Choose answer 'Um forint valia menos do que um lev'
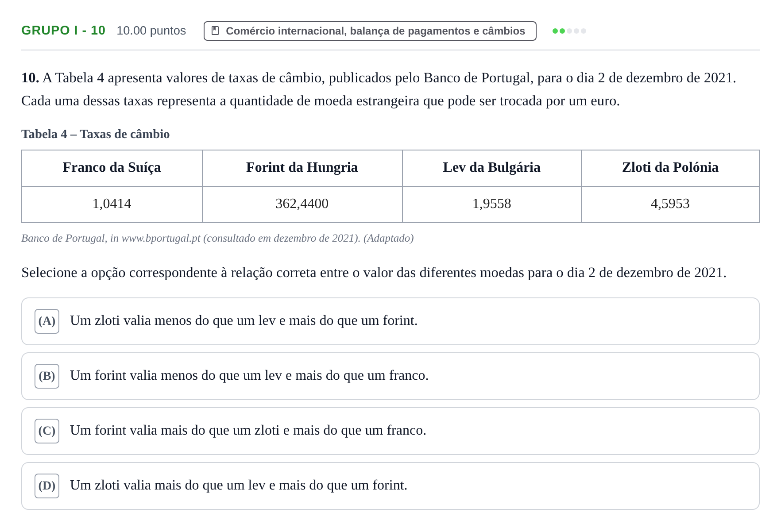The width and height of the screenshot is (781, 532). 390,376
